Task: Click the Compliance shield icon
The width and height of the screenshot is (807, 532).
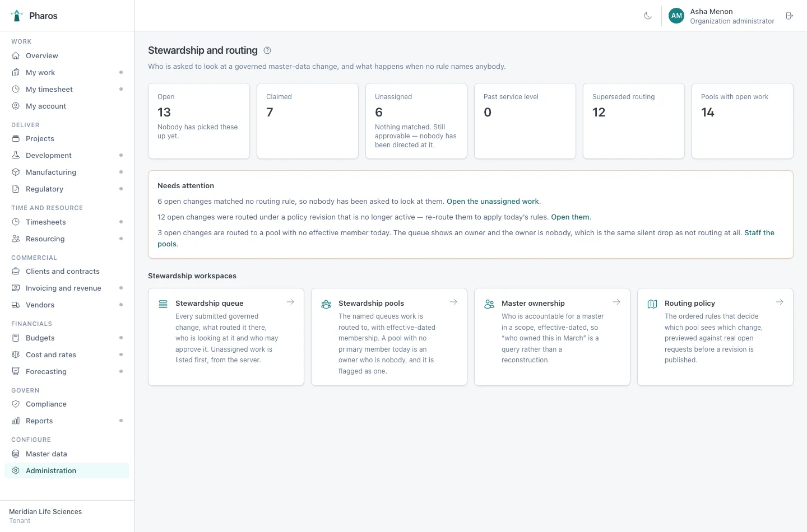Action: pyautogui.click(x=16, y=404)
